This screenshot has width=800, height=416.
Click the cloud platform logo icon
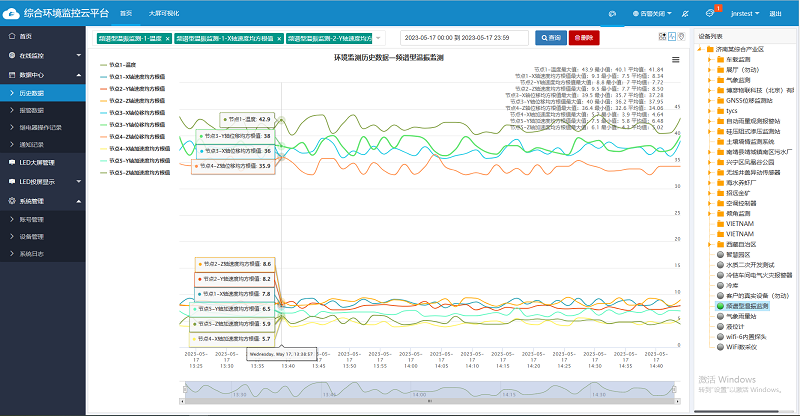(11, 13)
